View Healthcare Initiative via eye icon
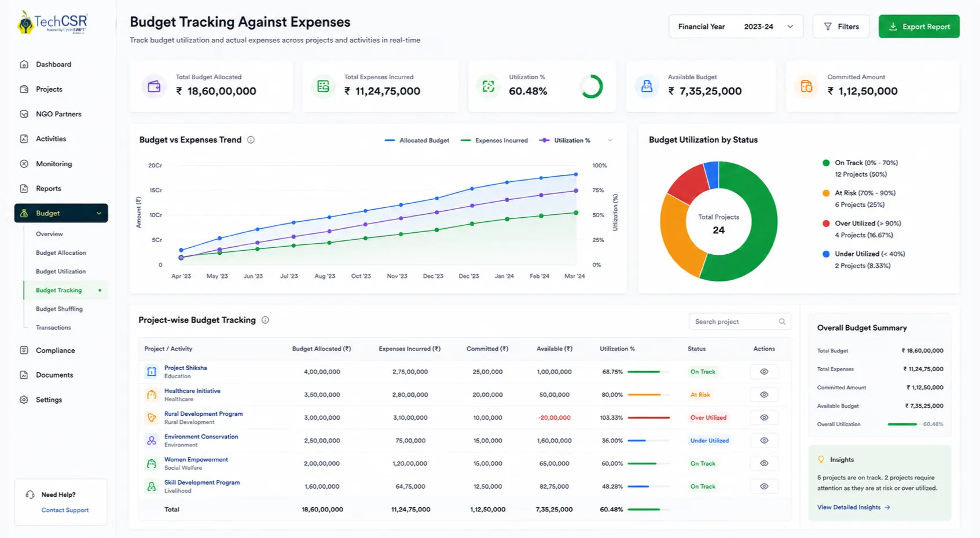This screenshot has width=980, height=538. pos(764,395)
